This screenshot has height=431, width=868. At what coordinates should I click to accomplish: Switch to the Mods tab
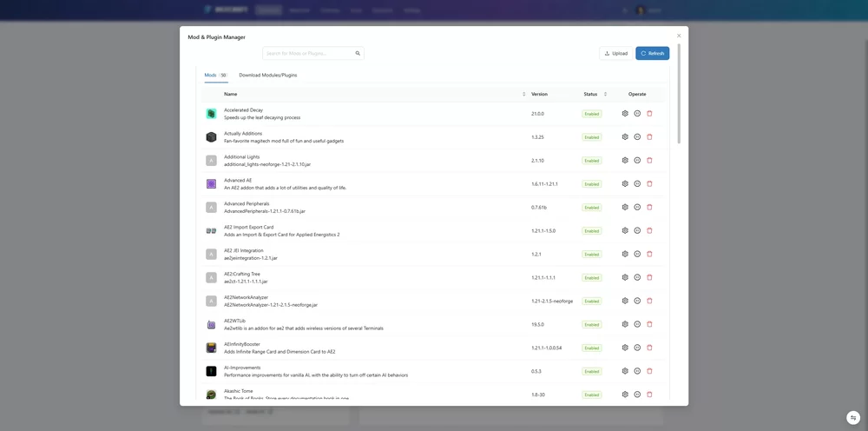point(216,75)
